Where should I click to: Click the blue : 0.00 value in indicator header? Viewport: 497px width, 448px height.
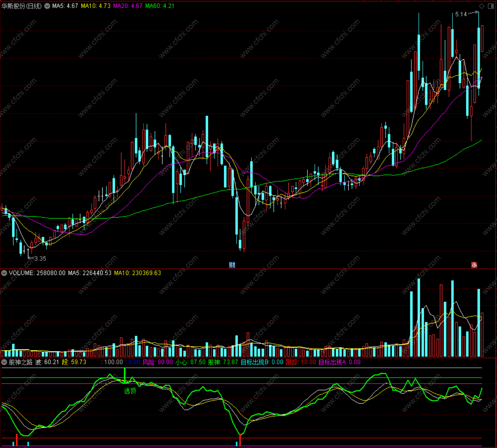coord(133,362)
